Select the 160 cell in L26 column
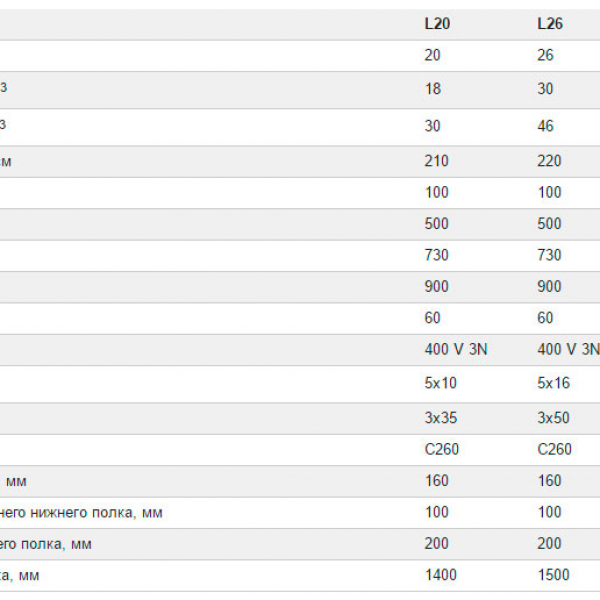The height and width of the screenshot is (600, 600). coord(549,481)
